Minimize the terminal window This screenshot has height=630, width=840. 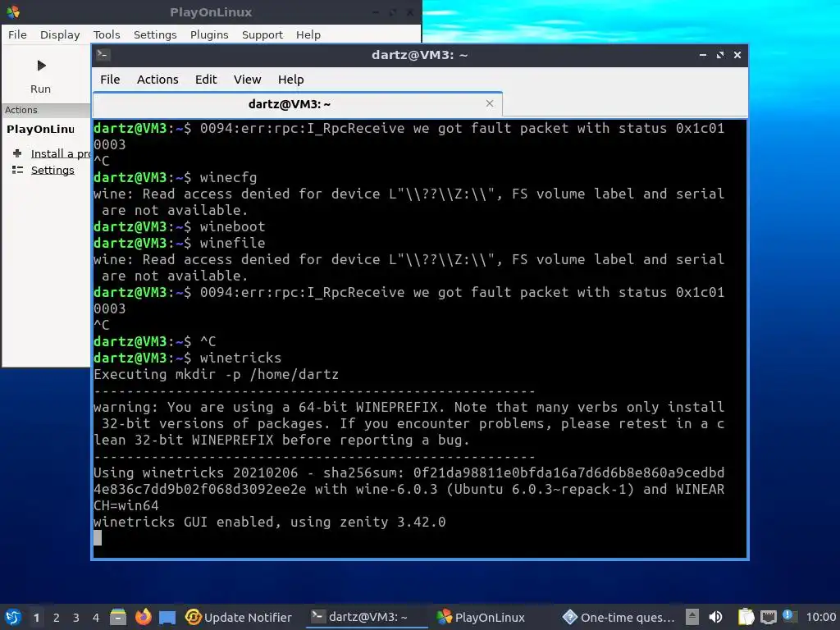703,55
